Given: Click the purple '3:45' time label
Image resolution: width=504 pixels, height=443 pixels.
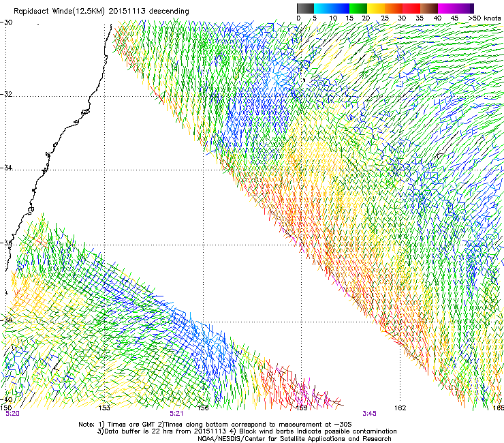Looking at the screenshot, I should (369, 414).
